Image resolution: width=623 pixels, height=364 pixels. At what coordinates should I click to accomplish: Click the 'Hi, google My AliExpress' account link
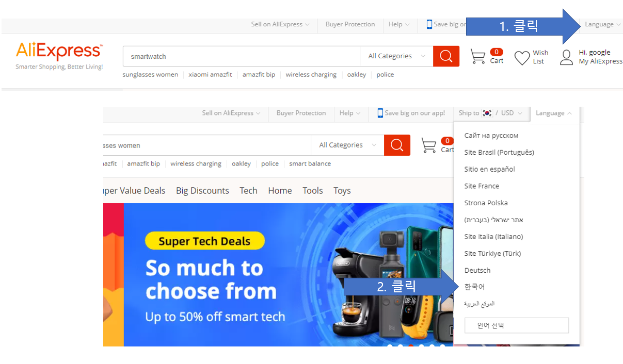click(x=600, y=57)
